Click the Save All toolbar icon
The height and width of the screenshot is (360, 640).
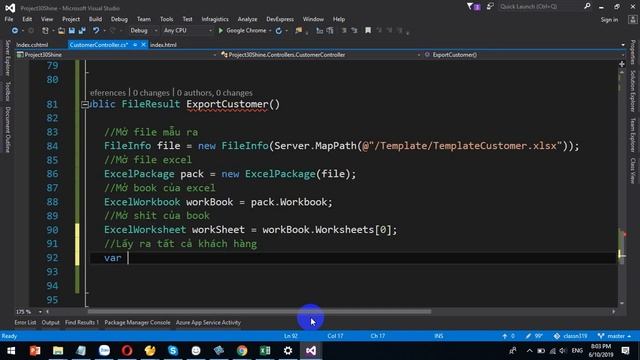pos(82,31)
